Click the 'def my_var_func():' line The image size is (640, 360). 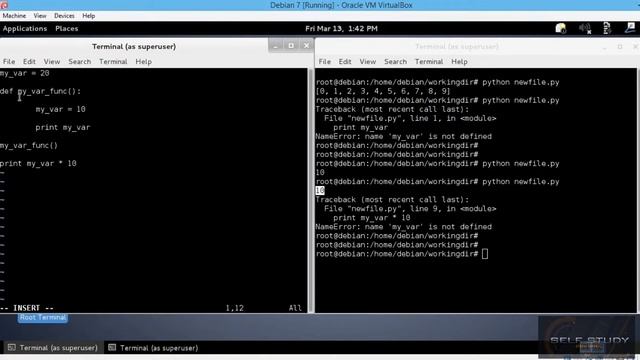point(40,91)
